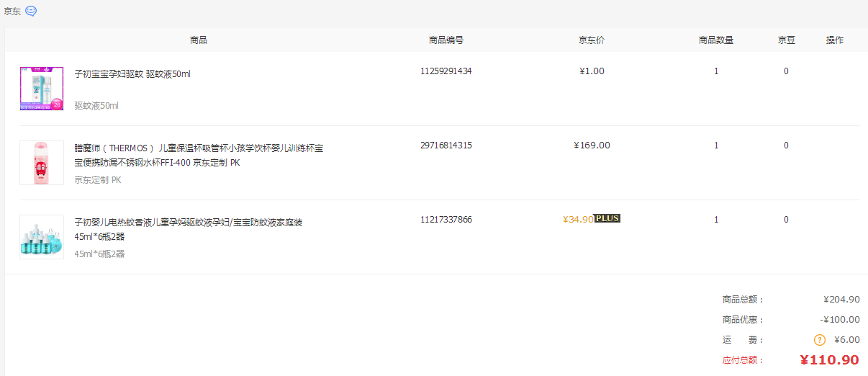This screenshot has height=376, width=868.
Task: Click the 商品 column header
Action: click(x=199, y=40)
